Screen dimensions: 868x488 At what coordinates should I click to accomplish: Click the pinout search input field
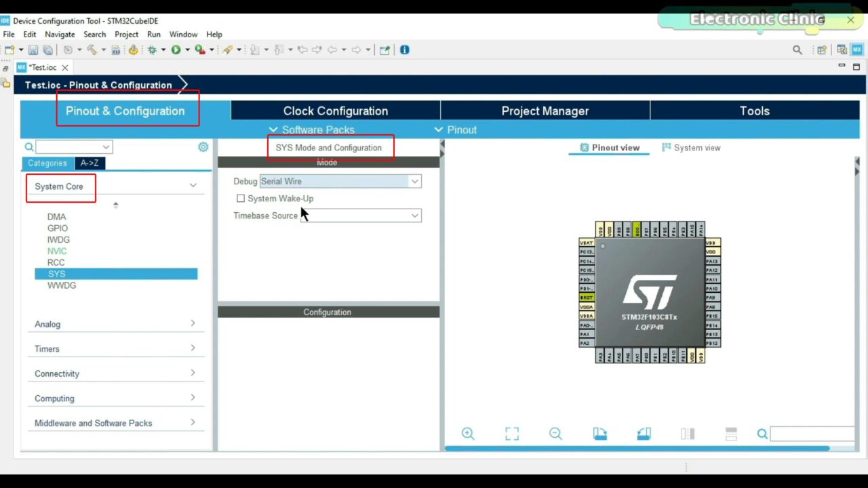812,434
